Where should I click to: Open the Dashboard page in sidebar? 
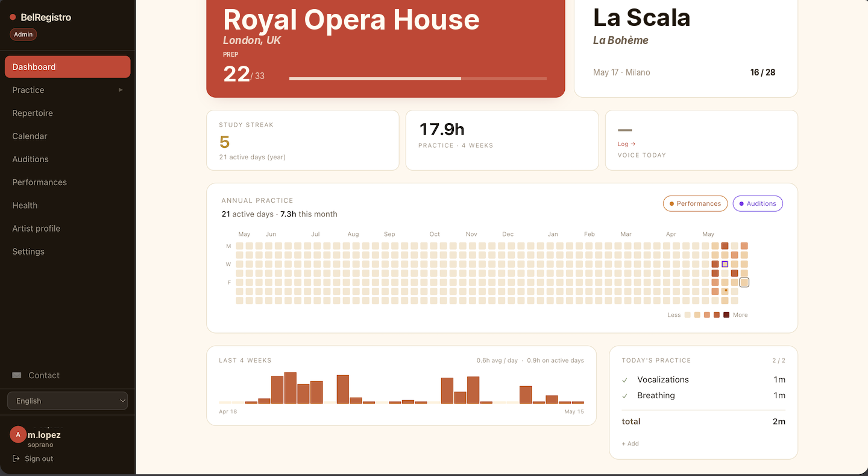(x=68, y=67)
